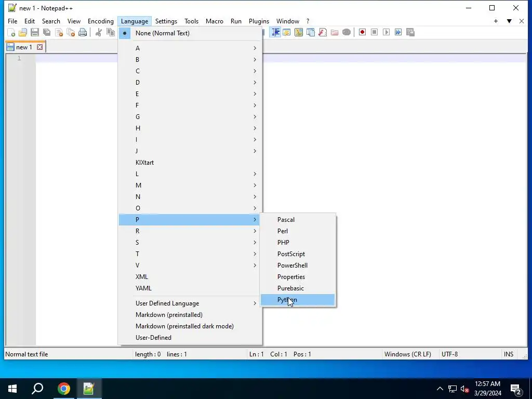The width and height of the screenshot is (532, 399).
Task: Select None (Normal Text) language option
Action: [x=190, y=33]
